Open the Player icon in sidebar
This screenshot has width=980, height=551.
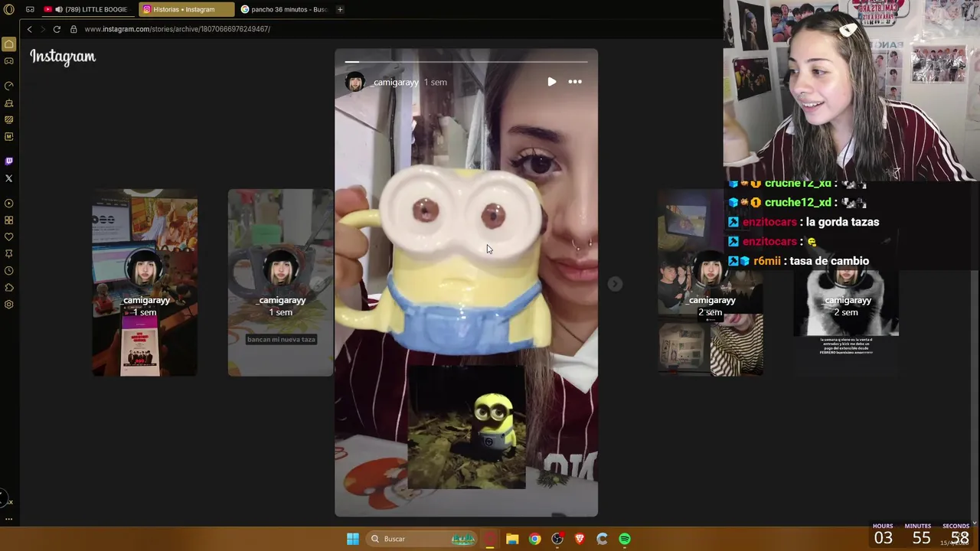[x=9, y=204]
